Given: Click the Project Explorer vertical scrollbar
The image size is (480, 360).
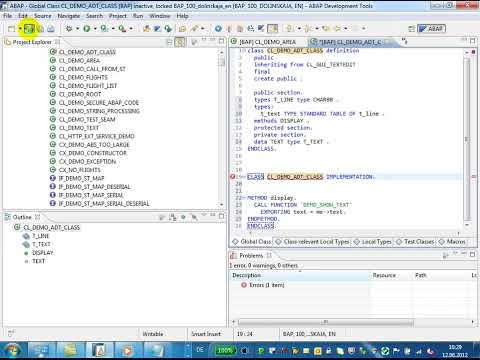Looking at the screenshot, I should [222, 128].
